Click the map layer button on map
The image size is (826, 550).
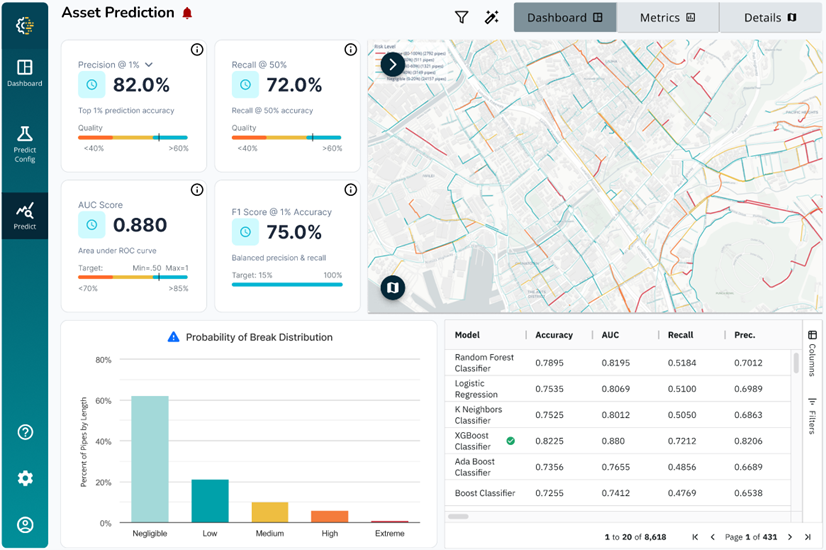pyautogui.click(x=392, y=288)
